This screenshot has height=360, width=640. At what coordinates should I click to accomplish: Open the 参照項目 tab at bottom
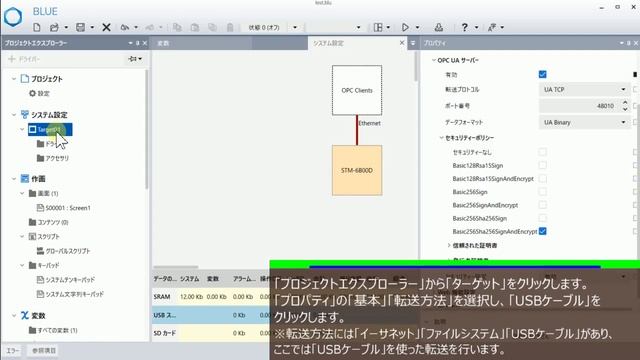click(44, 351)
